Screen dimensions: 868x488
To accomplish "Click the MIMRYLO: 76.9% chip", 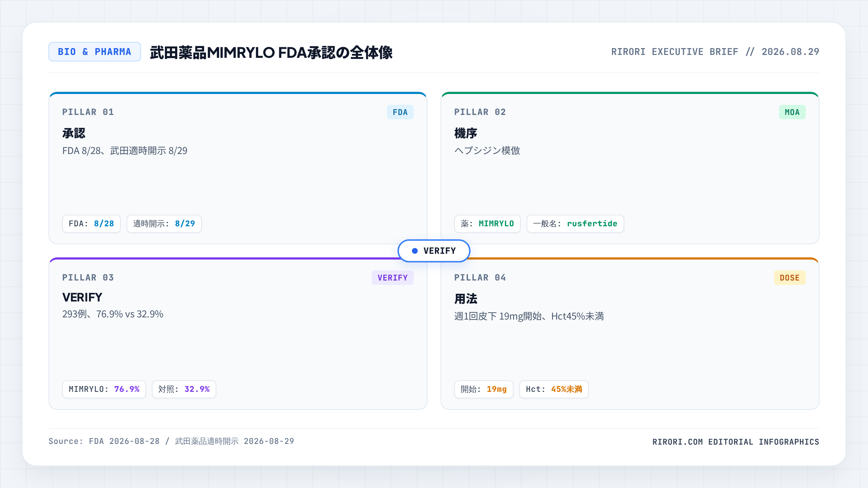I will 104,389.
